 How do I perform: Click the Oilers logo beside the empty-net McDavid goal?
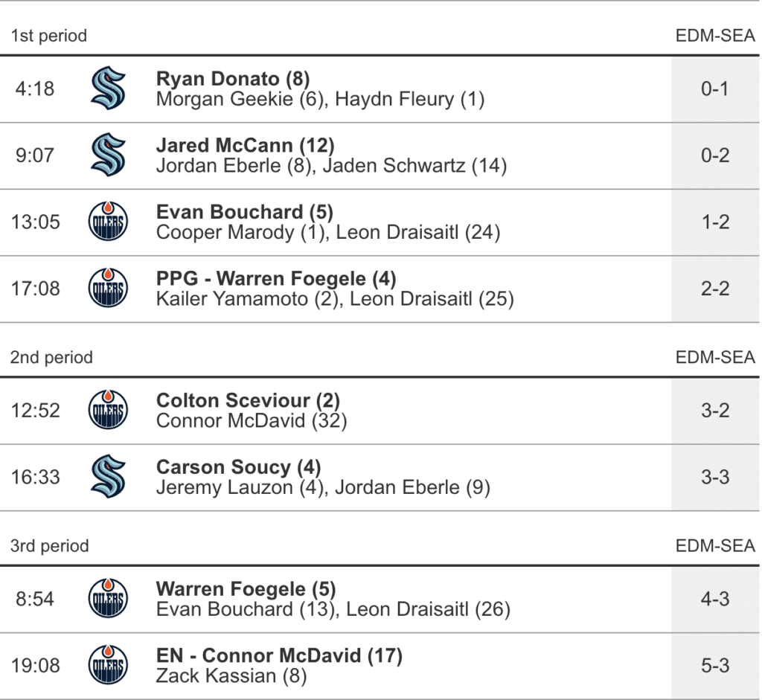click(108, 666)
